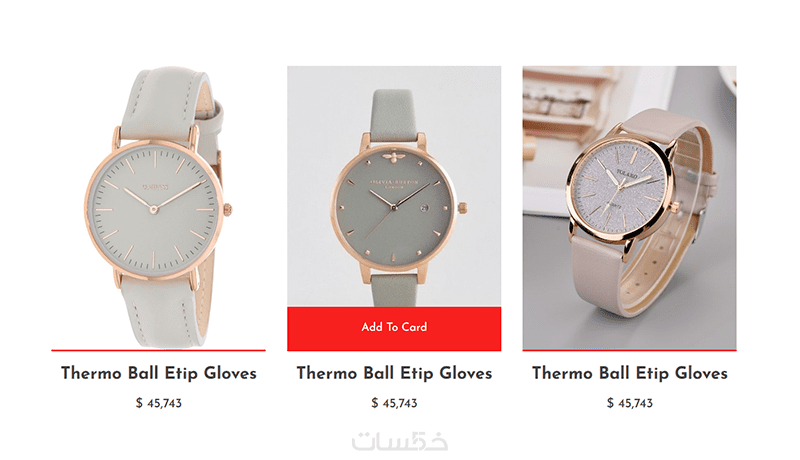Select the $ 45,743 price under middle watch
Viewport: 800px width, 460px height.
tap(394, 403)
